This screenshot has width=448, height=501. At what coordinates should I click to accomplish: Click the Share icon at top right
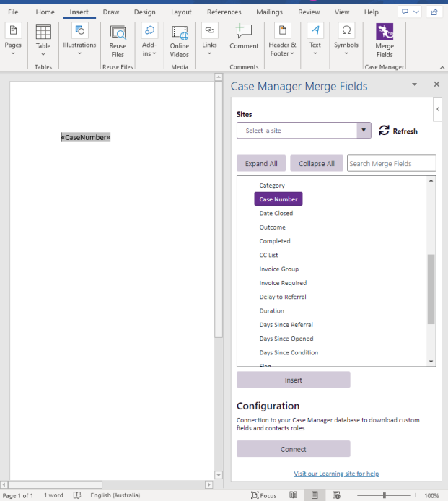pyautogui.click(x=434, y=12)
